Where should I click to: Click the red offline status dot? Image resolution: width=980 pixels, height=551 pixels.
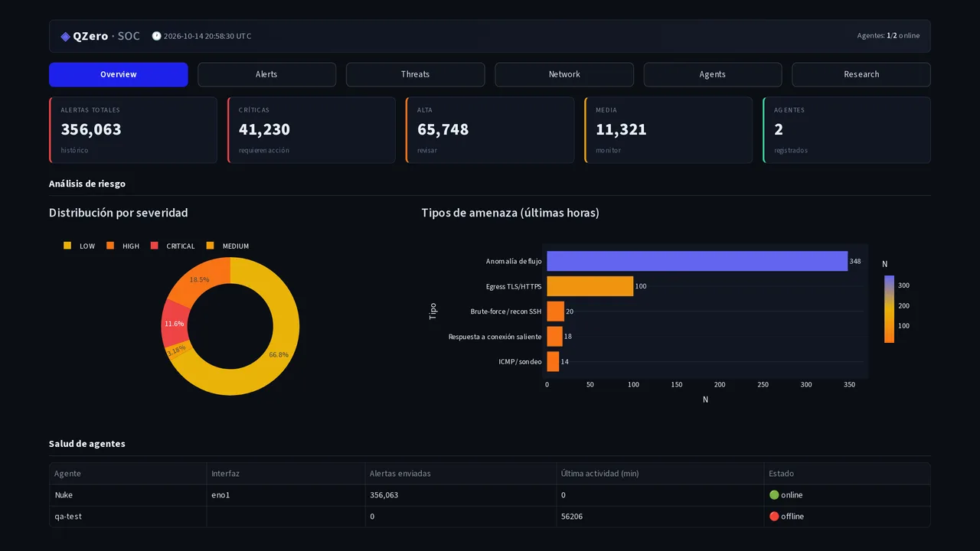tap(774, 517)
